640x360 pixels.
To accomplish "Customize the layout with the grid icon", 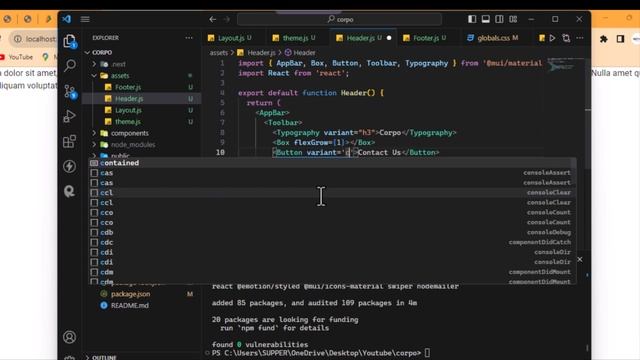I will [513, 19].
